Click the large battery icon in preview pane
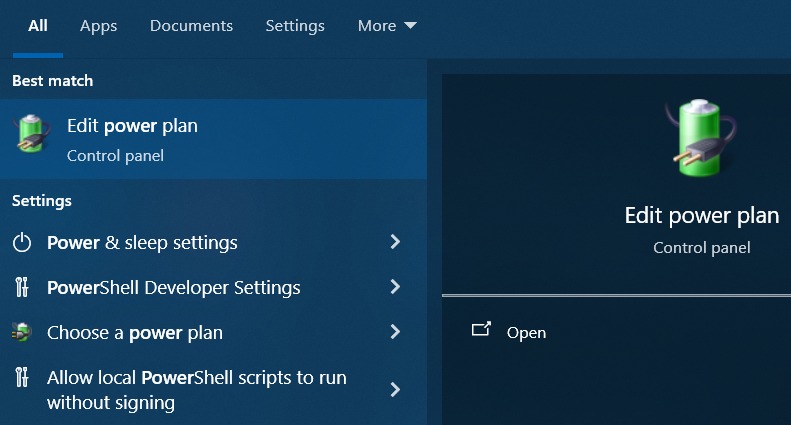791x425 pixels. pyautogui.click(x=702, y=138)
